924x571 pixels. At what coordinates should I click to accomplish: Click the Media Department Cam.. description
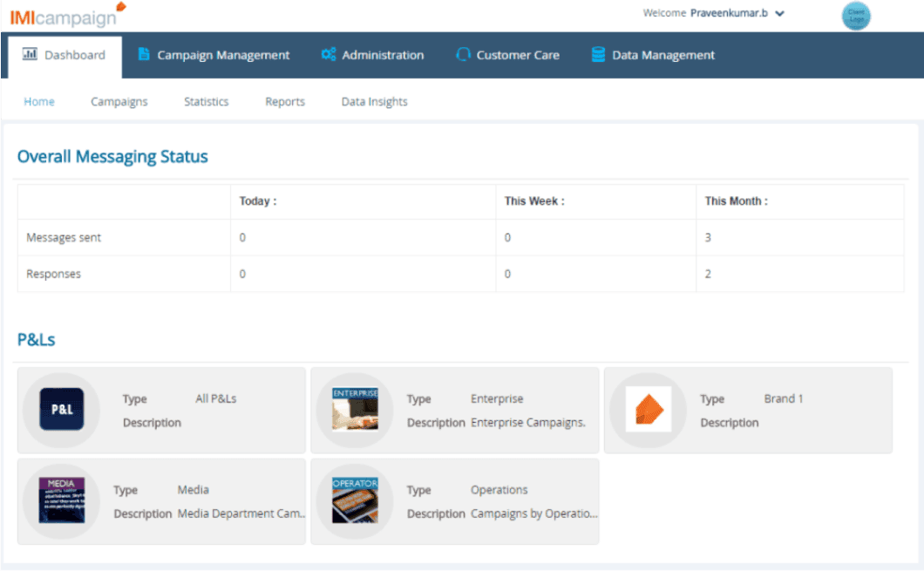241,513
